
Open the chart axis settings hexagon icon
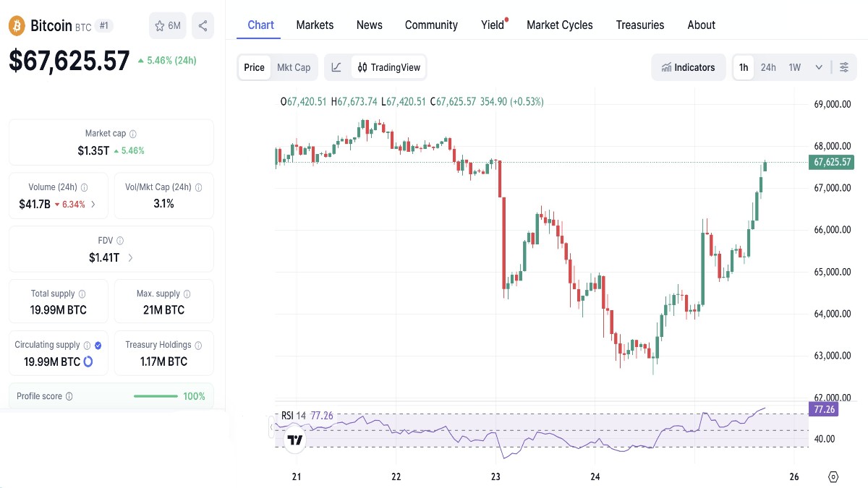click(x=833, y=477)
